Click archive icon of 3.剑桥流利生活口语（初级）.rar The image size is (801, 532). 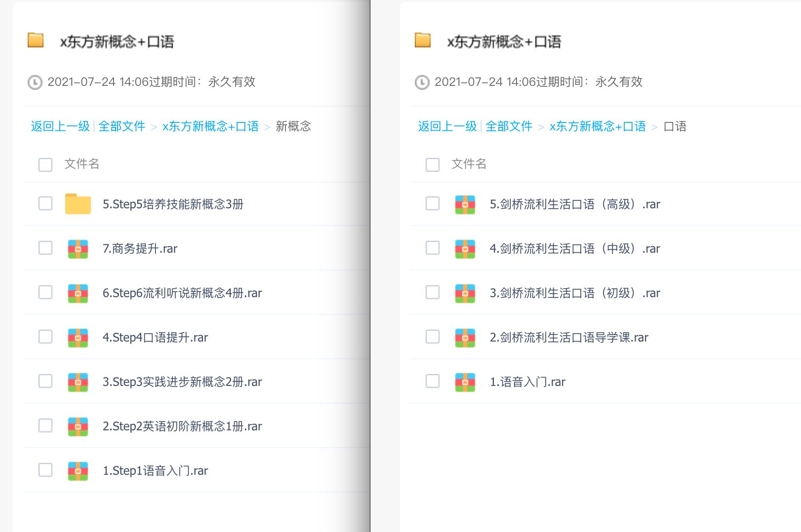click(x=465, y=293)
